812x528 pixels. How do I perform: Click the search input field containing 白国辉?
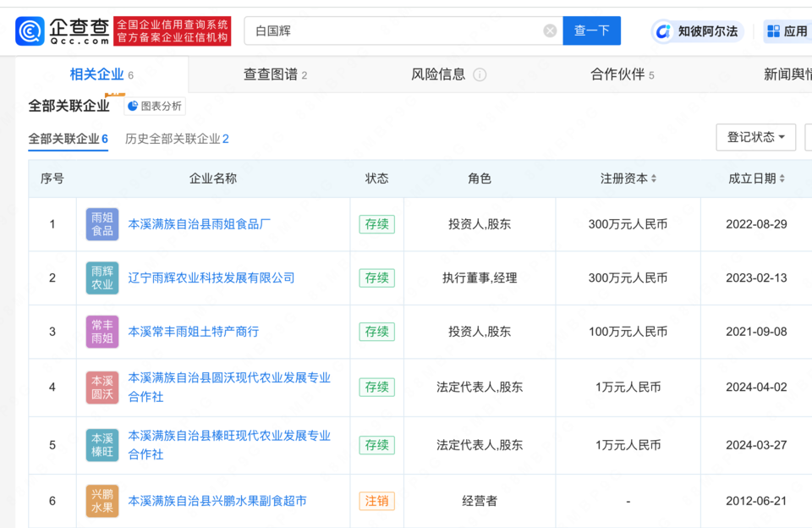pyautogui.click(x=398, y=31)
